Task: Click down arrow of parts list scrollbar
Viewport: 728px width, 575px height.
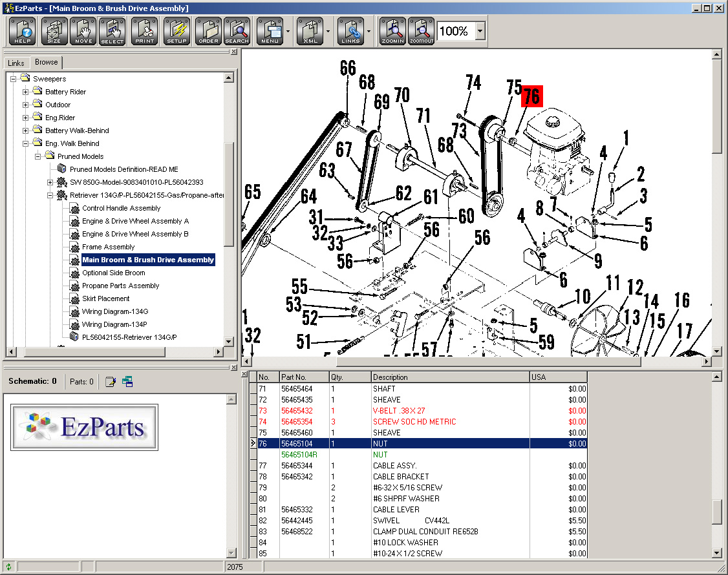Action: click(x=716, y=553)
